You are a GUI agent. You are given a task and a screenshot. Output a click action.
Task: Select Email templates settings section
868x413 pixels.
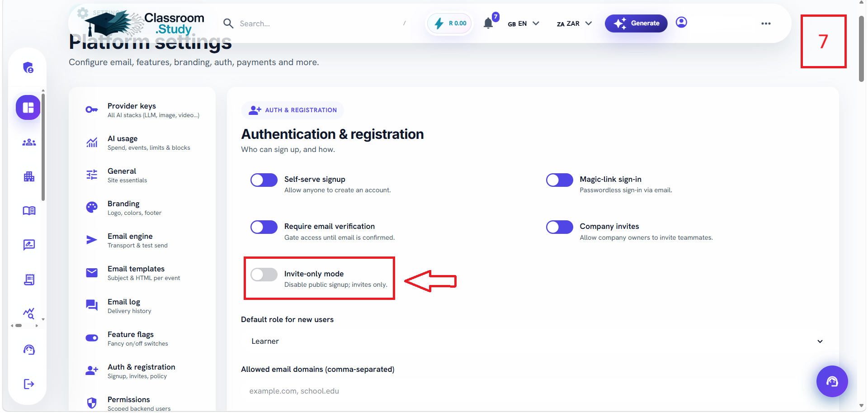click(142, 273)
